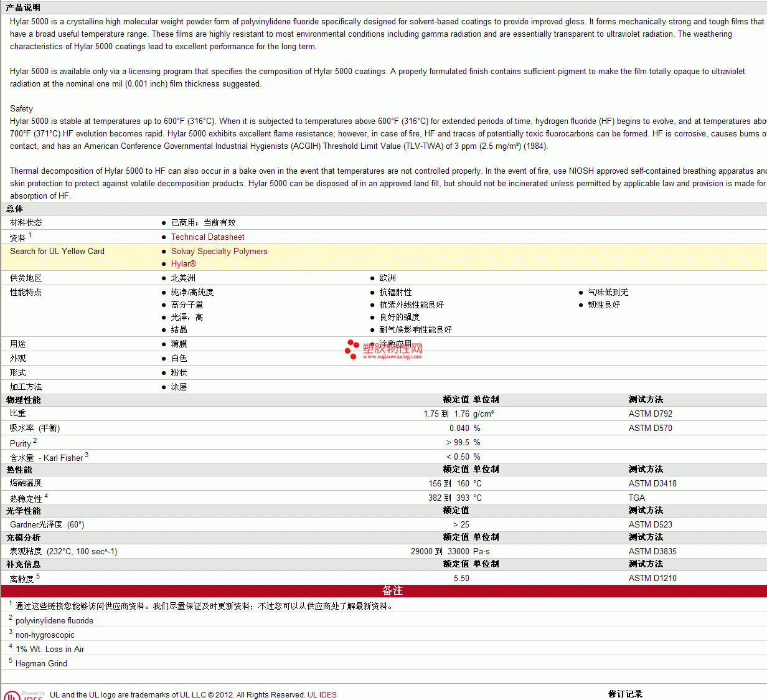Select the 性能特点 row label
This screenshot has height=700, width=767.
(x=26, y=293)
